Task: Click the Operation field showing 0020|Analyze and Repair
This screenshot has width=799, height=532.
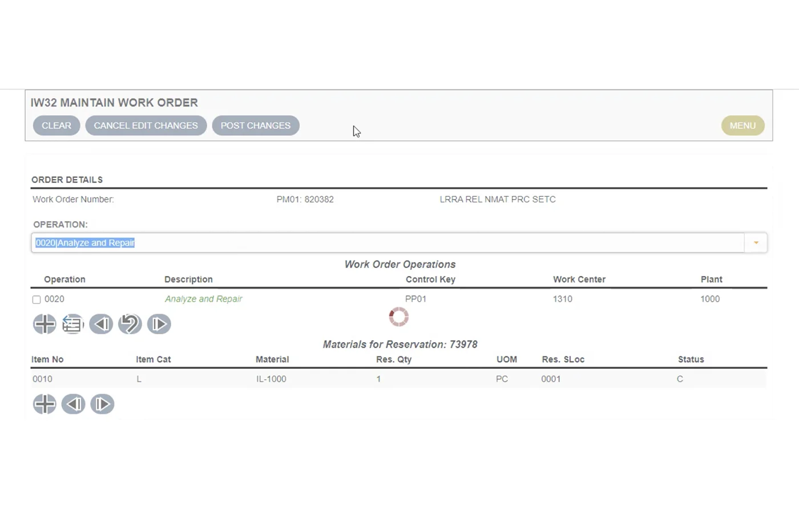Action: click(388, 243)
